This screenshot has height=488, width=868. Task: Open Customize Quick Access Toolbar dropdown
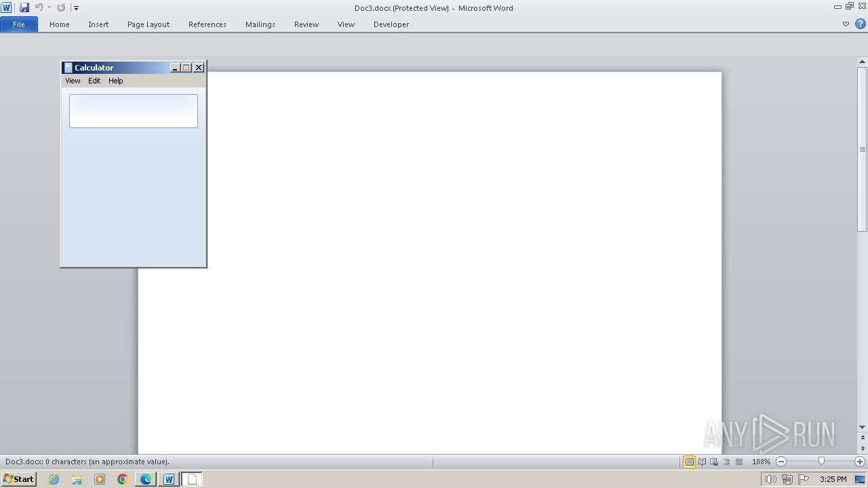[76, 8]
